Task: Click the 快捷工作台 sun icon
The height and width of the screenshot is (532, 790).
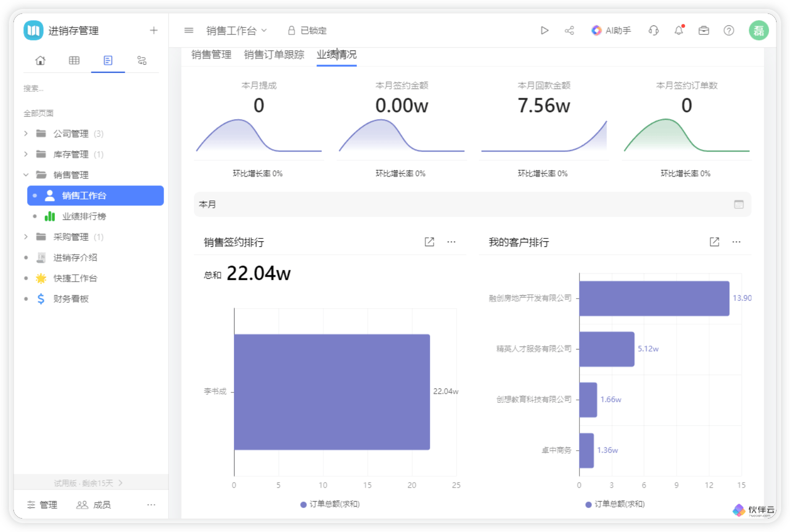Action: click(41, 278)
